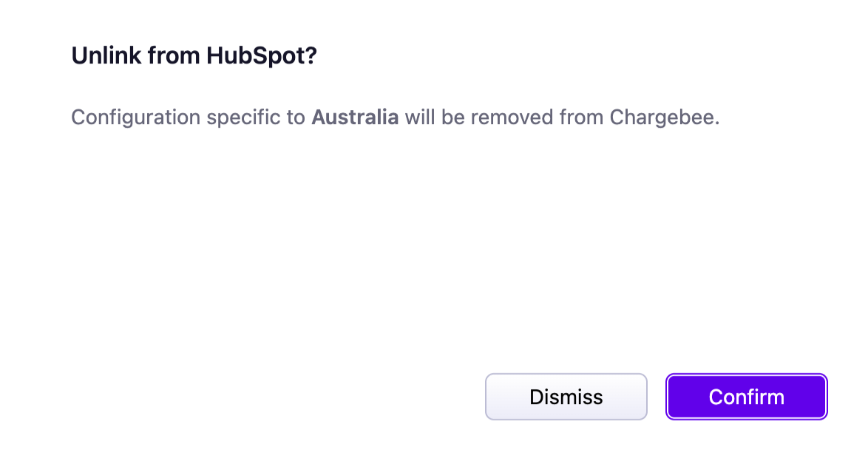Click the Confirm button
The height and width of the screenshot is (458, 868).
(746, 397)
